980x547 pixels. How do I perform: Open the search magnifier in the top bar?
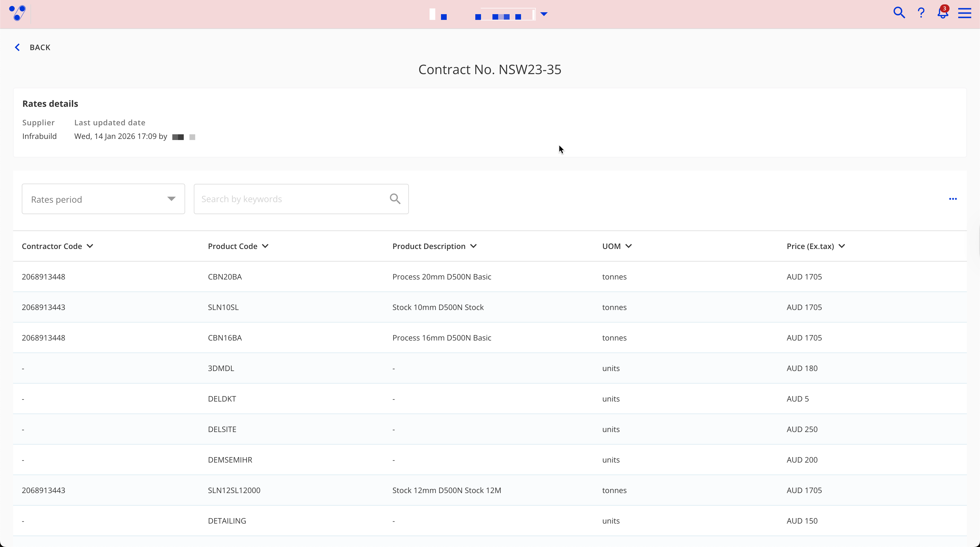[x=899, y=13]
